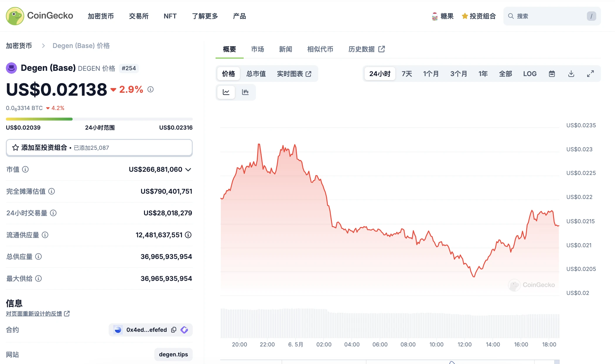Select line chart display icon
Screen dimensions: 615x364
point(226,92)
